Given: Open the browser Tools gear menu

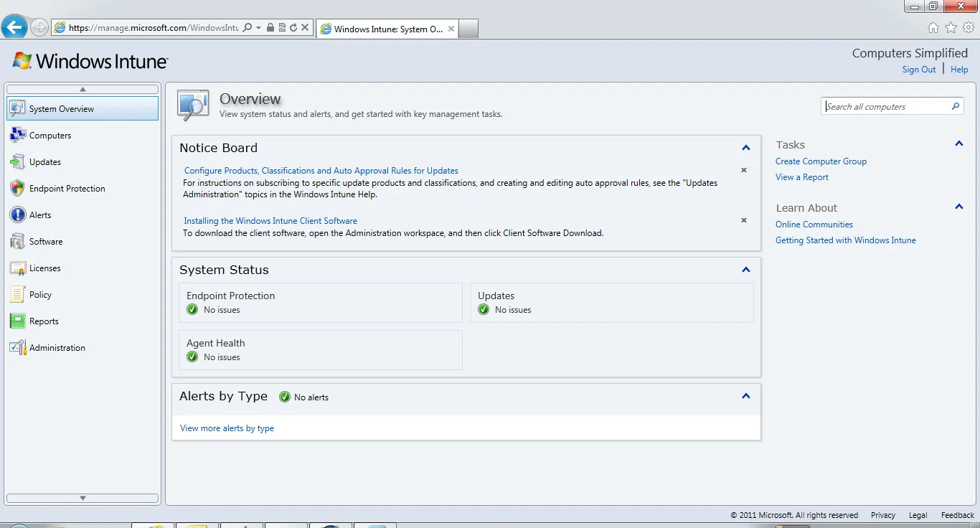Looking at the screenshot, I should point(969,28).
